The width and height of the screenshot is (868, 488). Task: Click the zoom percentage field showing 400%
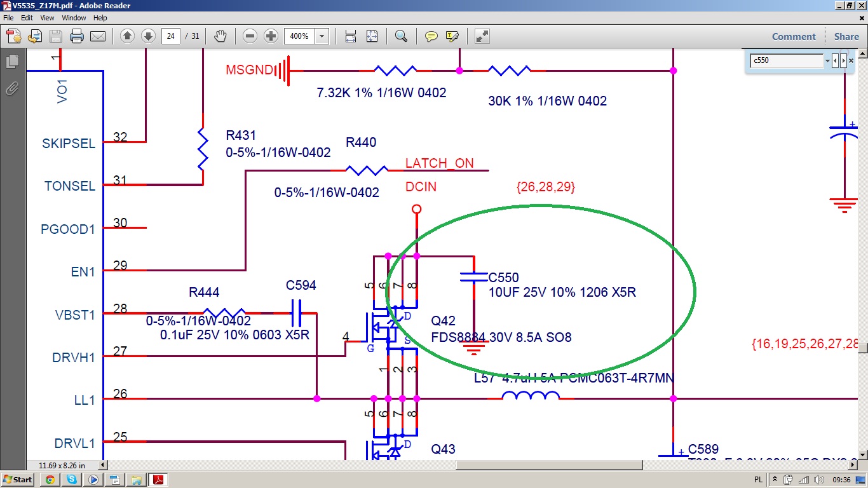tap(299, 36)
